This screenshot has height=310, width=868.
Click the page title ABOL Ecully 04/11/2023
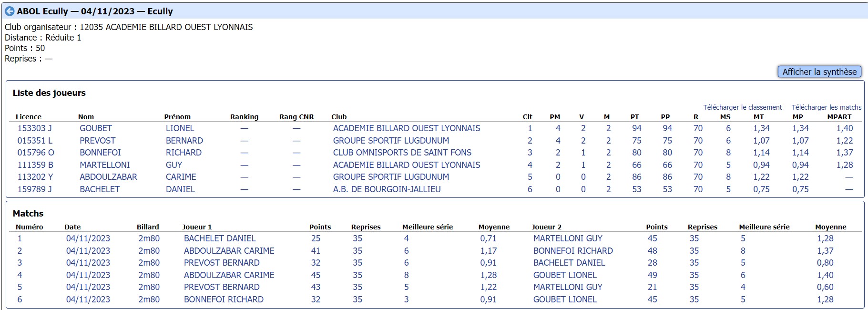pyautogui.click(x=95, y=11)
